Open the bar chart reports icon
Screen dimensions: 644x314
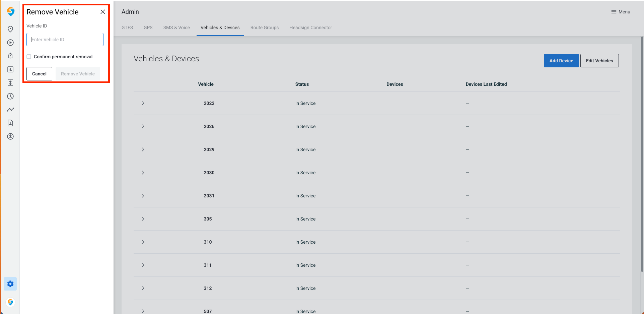[10, 69]
